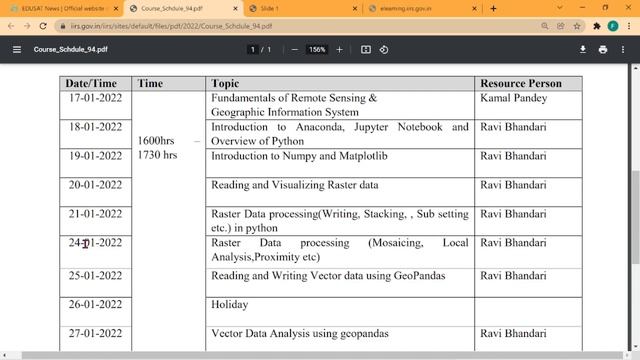Click Introduction to Numpy and Matplotlib
This screenshot has height=360, width=640.
coord(299,156)
